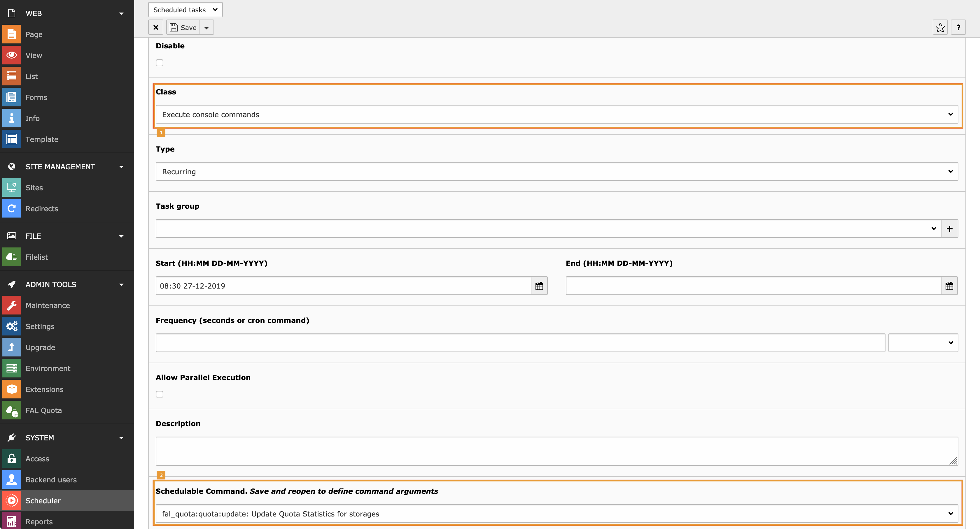Open the Schedulable Command dropdown

(557, 514)
